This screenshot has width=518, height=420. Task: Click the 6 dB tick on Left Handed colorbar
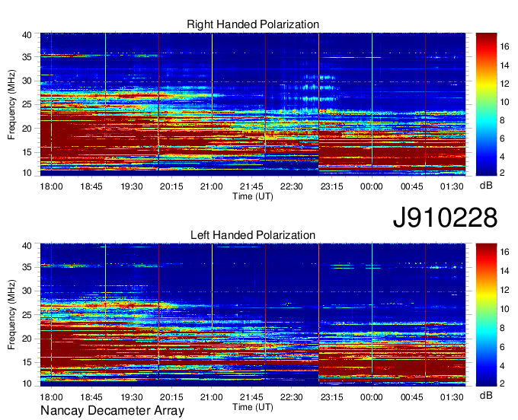coord(502,347)
